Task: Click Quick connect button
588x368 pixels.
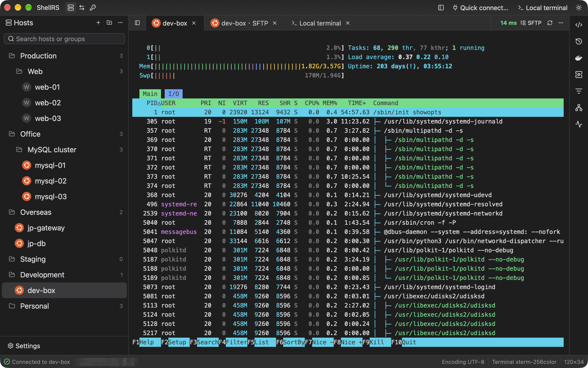Action: [x=480, y=8]
